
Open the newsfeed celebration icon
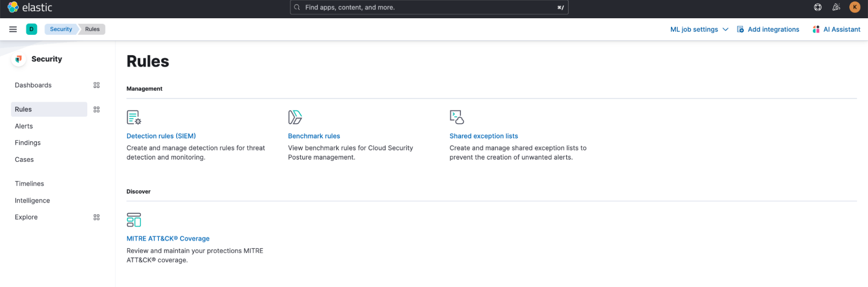pos(836,7)
